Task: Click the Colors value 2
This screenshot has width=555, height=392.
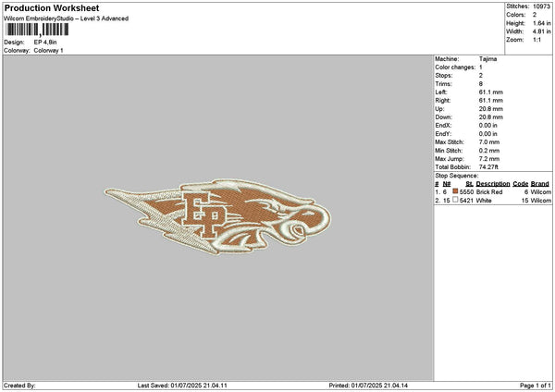Action: pyautogui.click(x=535, y=15)
